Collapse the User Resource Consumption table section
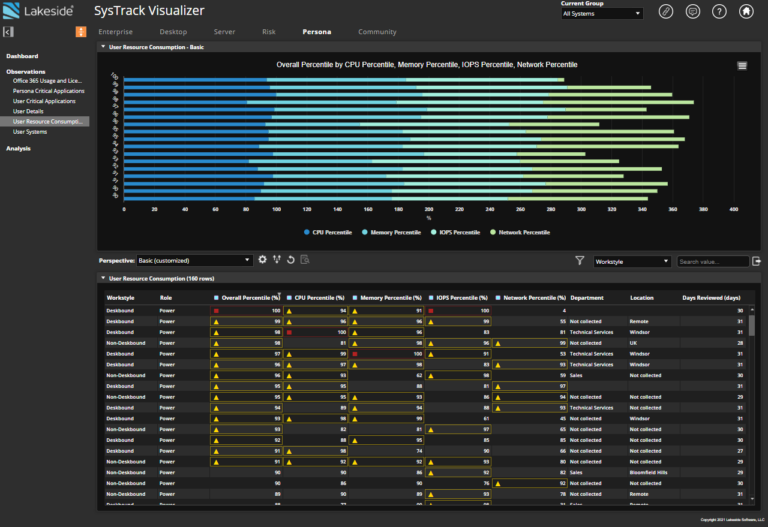This screenshot has height=527, width=768. 103,278
